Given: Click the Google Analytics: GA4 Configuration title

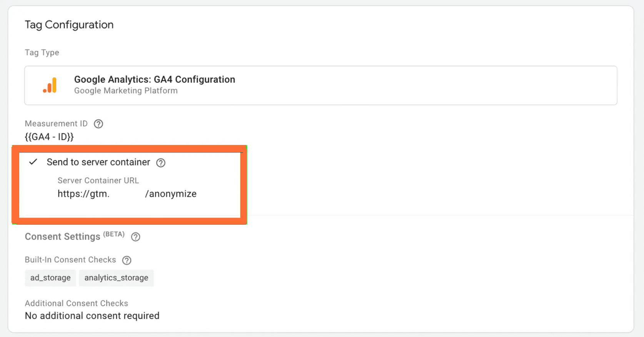Looking at the screenshot, I should 155,80.
